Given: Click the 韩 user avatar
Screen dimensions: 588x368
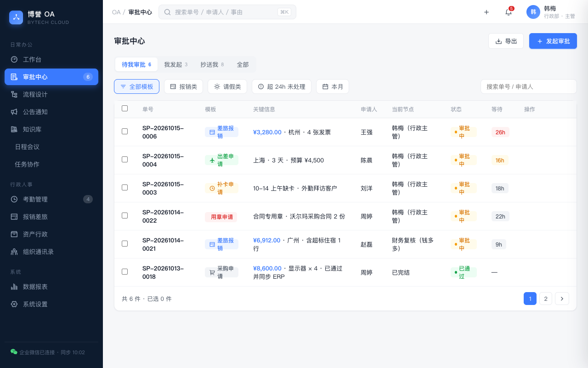Looking at the screenshot, I should 533,12.
